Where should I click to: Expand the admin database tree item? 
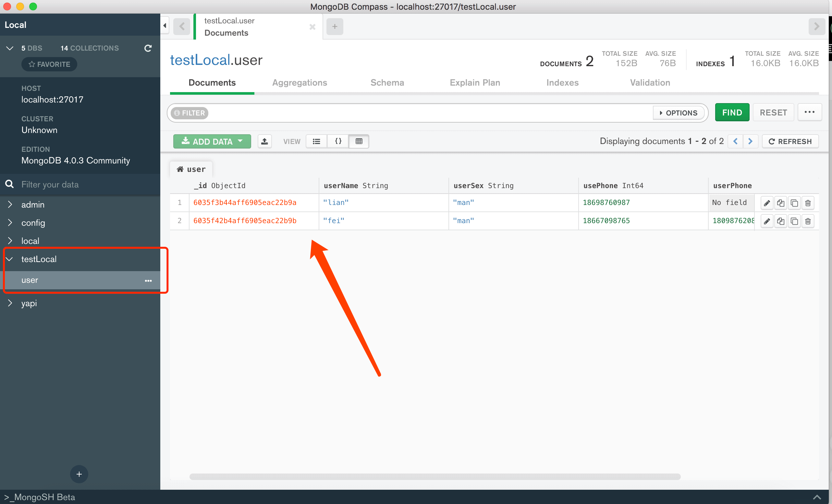coord(9,205)
